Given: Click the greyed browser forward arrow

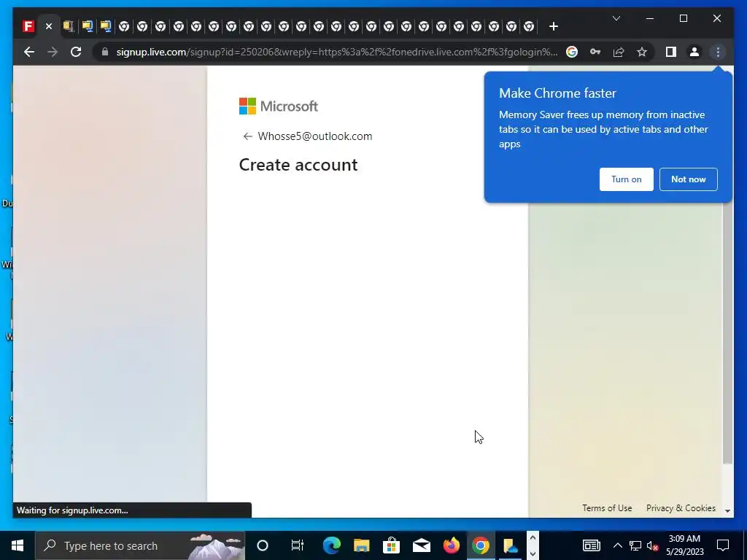Looking at the screenshot, I should pos(53,52).
